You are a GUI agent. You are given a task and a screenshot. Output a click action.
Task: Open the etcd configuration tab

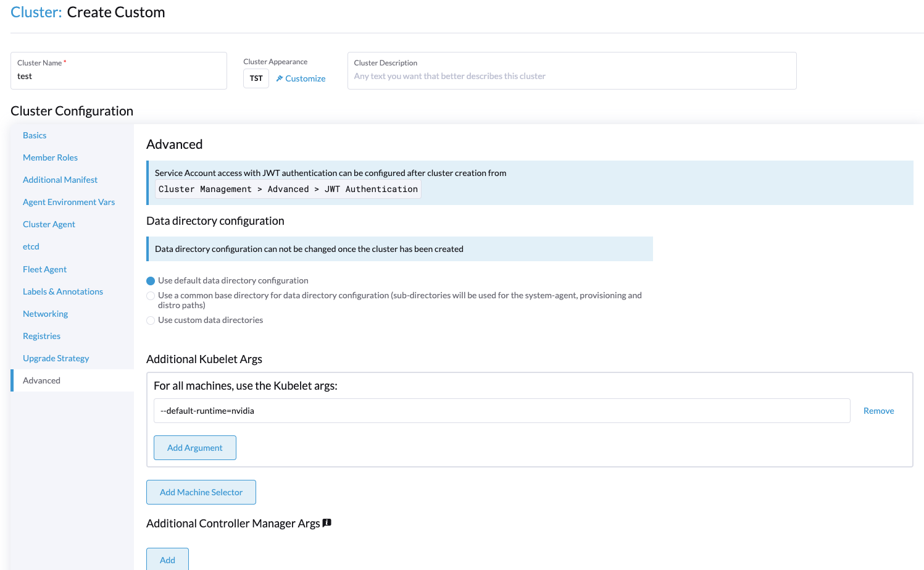(31, 246)
